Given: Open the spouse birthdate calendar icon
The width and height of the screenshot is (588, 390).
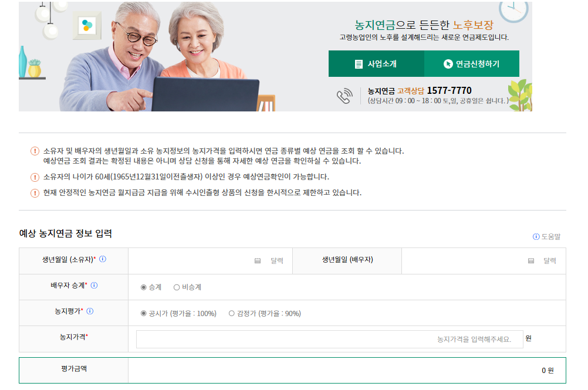Looking at the screenshot, I should [x=531, y=261].
